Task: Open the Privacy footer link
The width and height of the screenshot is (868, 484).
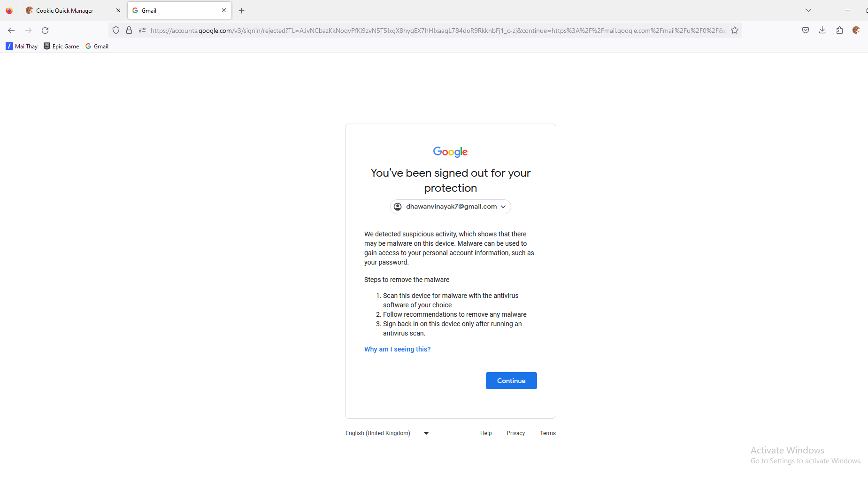Action: pyautogui.click(x=516, y=433)
